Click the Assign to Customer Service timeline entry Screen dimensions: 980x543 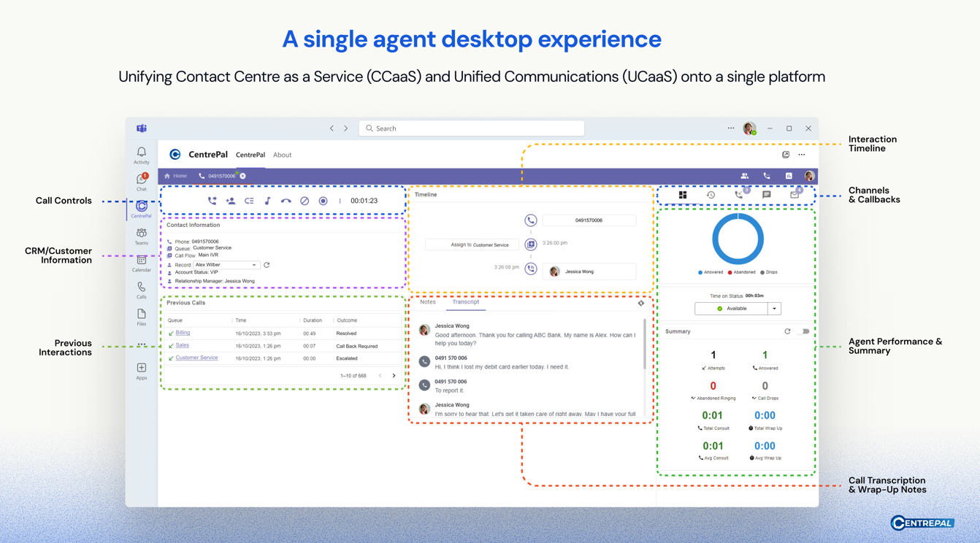pos(472,244)
